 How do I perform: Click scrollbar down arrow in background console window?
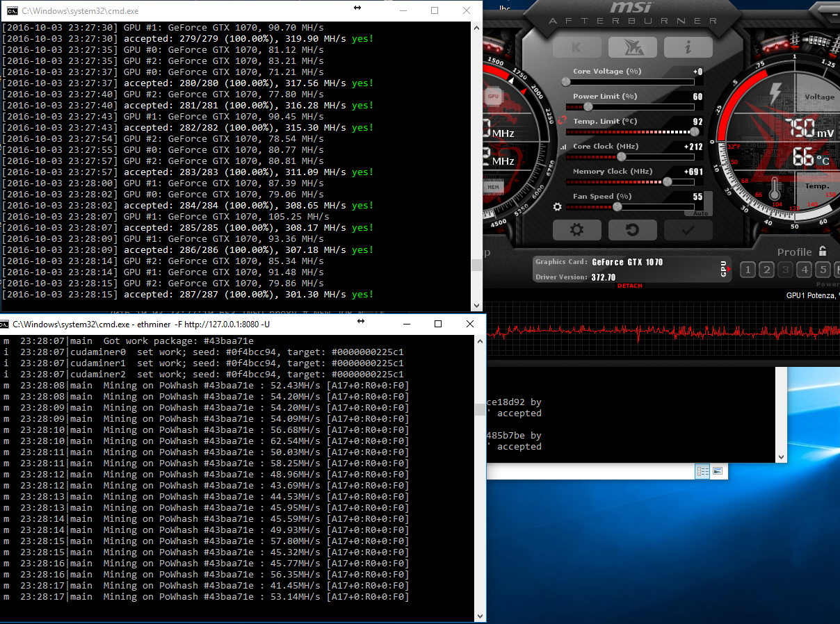pos(782,457)
